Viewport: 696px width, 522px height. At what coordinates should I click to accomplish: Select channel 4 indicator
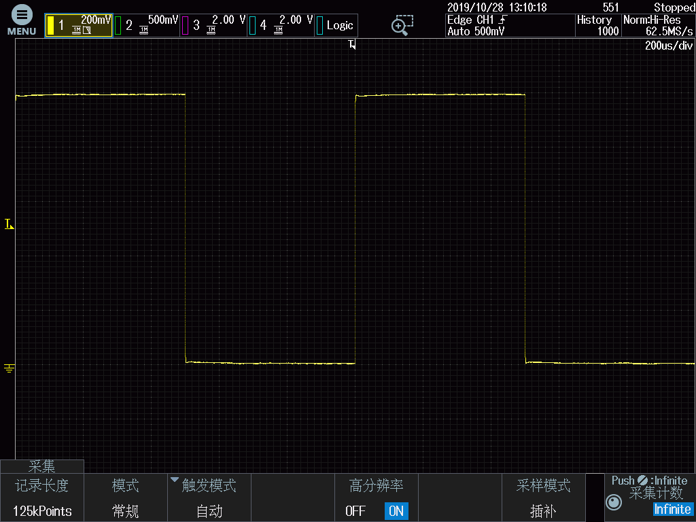point(281,25)
